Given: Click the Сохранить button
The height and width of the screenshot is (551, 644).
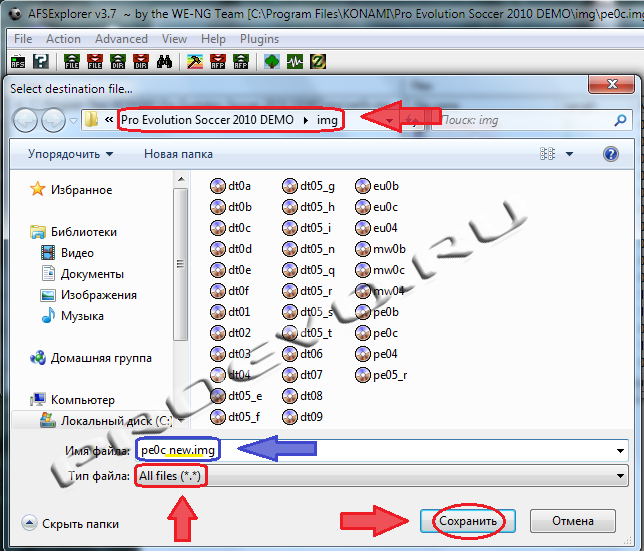Looking at the screenshot, I should click(468, 521).
